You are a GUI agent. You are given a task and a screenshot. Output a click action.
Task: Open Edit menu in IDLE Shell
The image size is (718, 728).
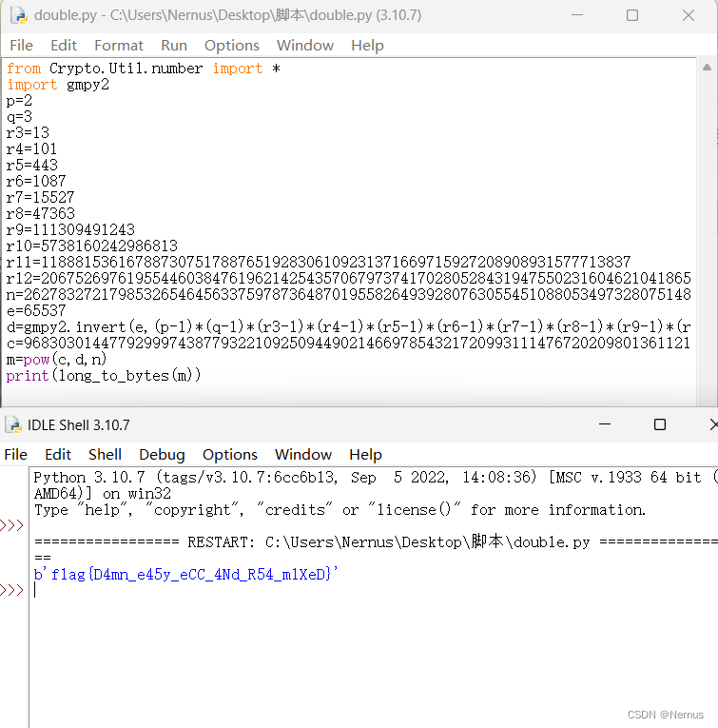click(58, 454)
